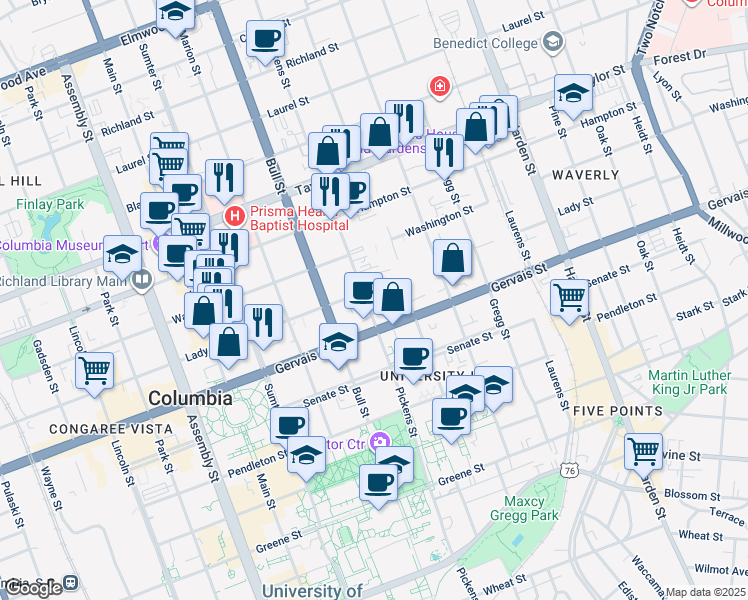Select the cafe marker beside Richland St
The width and height of the screenshot is (748, 600).
point(266,40)
